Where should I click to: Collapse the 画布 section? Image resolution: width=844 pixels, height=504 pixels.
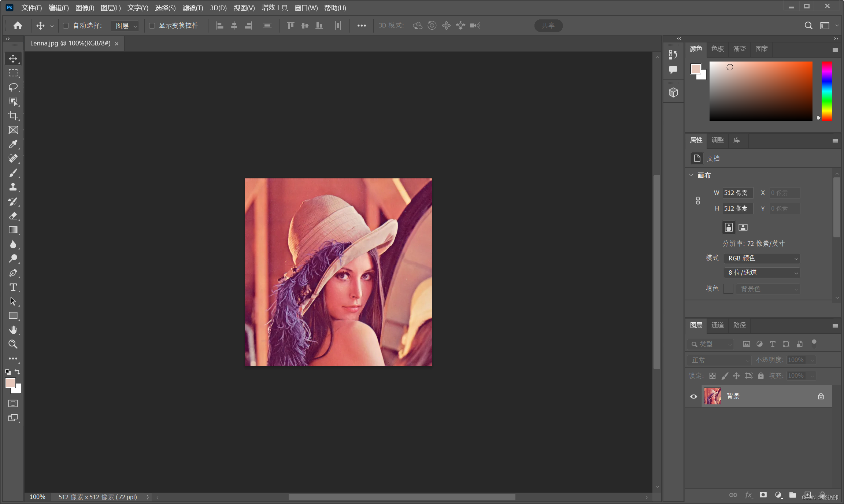(x=691, y=175)
